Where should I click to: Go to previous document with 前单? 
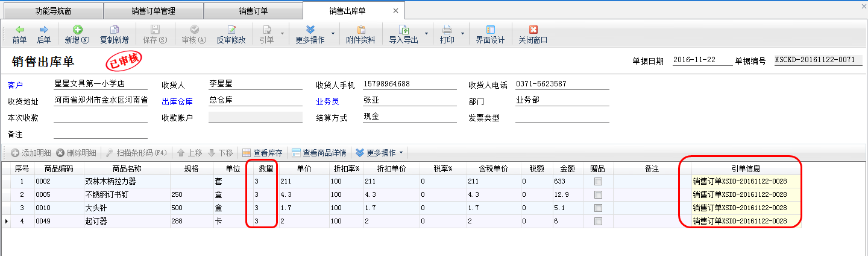[19, 34]
